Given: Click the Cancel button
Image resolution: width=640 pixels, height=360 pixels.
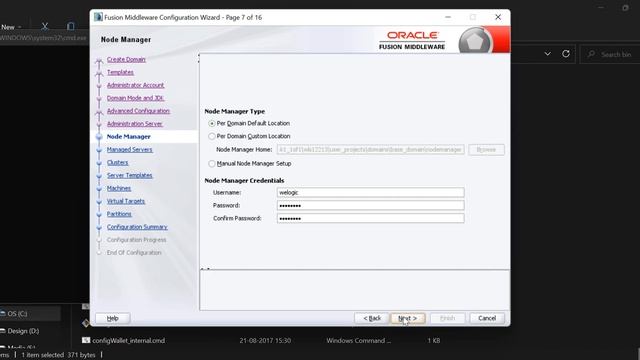Looking at the screenshot, I should [487, 318].
